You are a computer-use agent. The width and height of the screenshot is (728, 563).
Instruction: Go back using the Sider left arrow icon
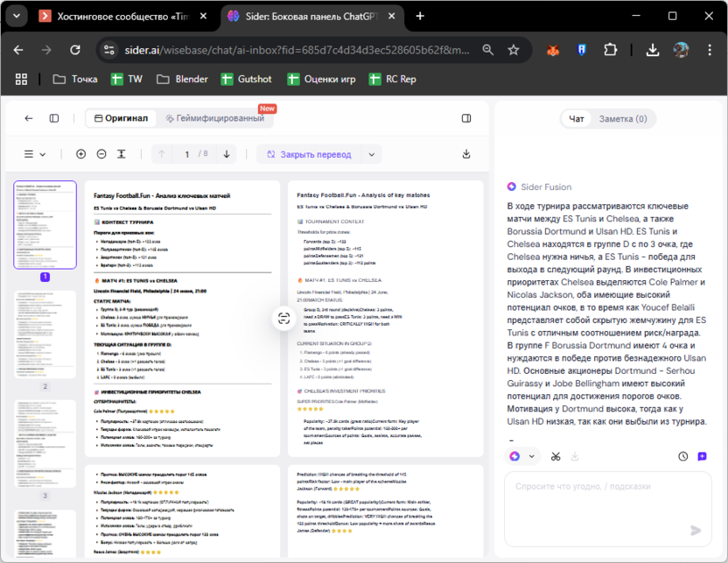[x=29, y=118]
